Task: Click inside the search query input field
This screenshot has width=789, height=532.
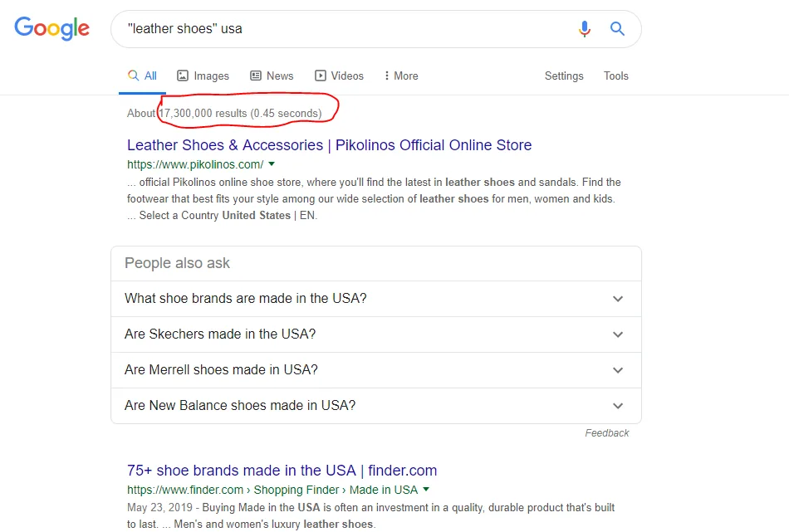Action: (332, 28)
